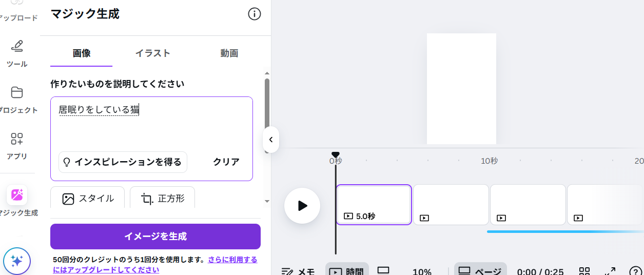The height and width of the screenshot is (275, 644).
Task: Switch to the 動画 tab
Action: tap(229, 53)
